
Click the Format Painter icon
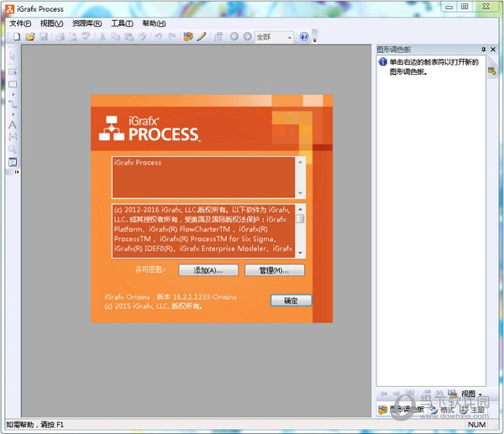(143, 37)
